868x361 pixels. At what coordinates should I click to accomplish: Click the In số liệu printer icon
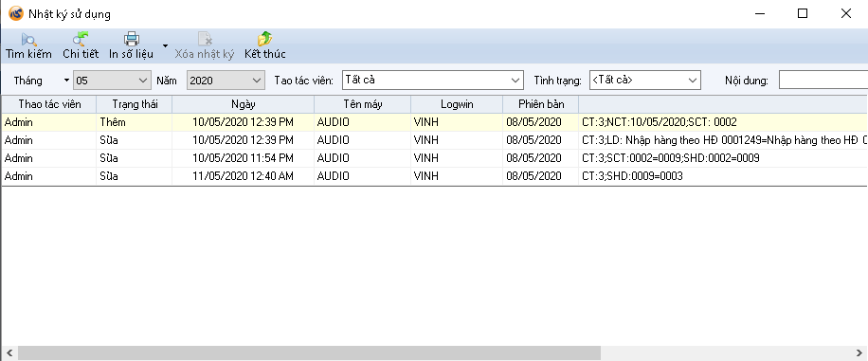pyautogui.click(x=131, y=39)
